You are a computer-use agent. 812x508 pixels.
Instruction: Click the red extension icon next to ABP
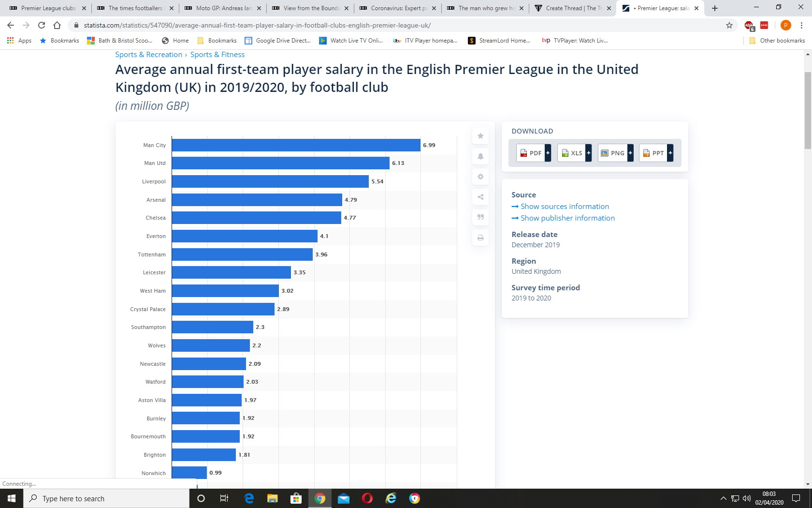[764, 25]
